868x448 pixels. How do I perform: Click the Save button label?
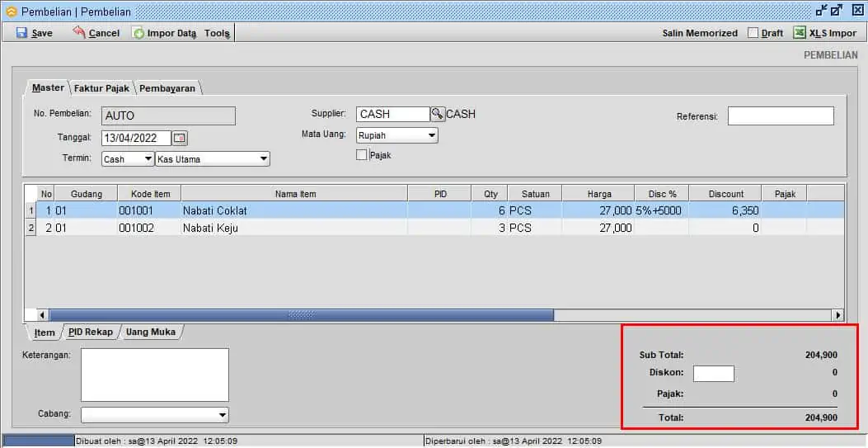pos(42,33)
